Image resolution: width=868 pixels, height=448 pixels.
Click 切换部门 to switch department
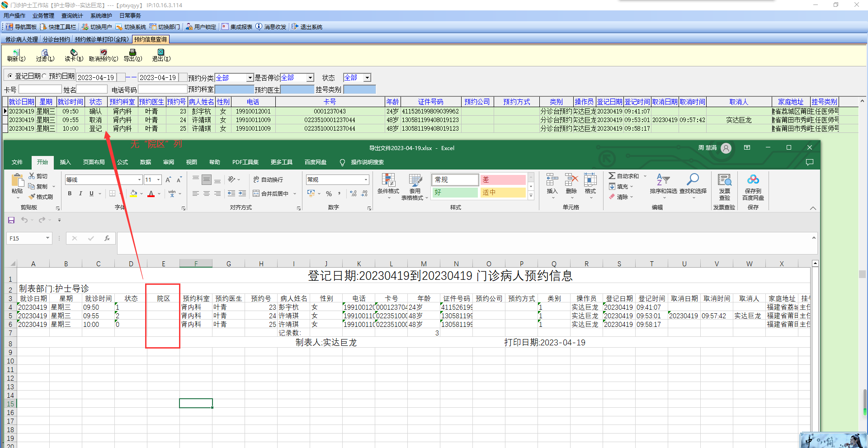click(165, 27)
